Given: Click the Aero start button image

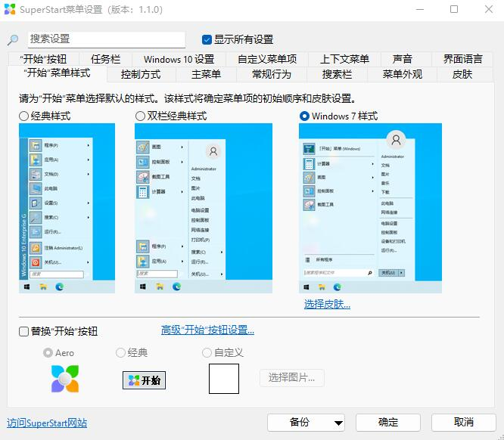Looking at the screenshot, I should (x=65, y=379).
